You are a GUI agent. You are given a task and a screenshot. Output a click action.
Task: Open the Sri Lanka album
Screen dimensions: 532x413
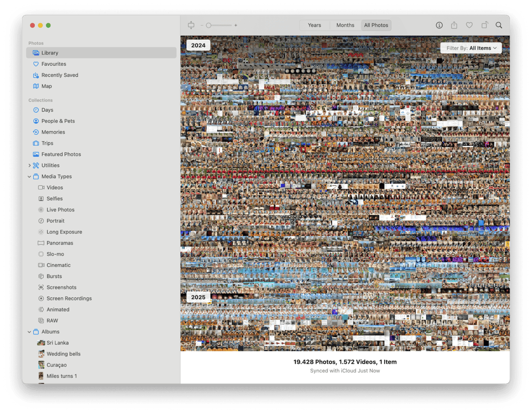click(x=57, y=343)
